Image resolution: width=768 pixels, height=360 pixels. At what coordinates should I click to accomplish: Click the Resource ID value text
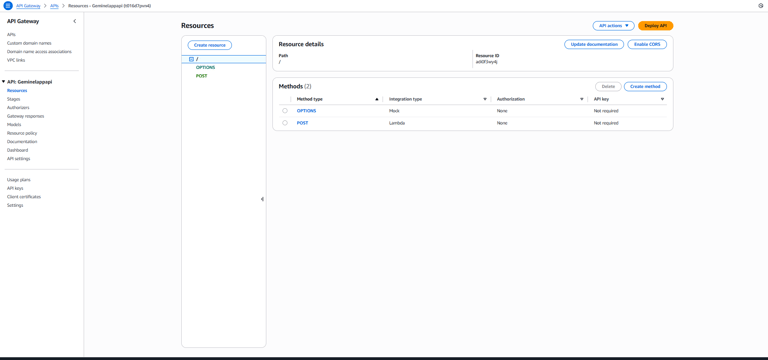tap(486, 62)
